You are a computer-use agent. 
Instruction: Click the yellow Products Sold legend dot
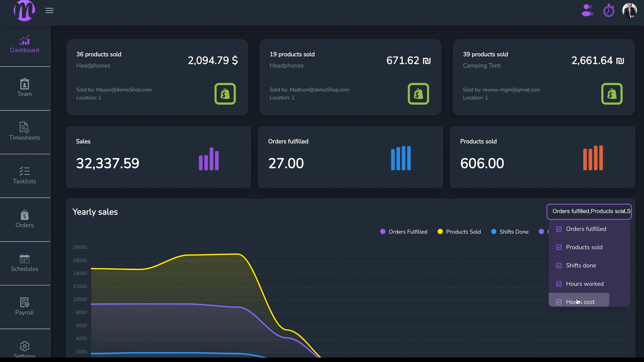point(440,232)
